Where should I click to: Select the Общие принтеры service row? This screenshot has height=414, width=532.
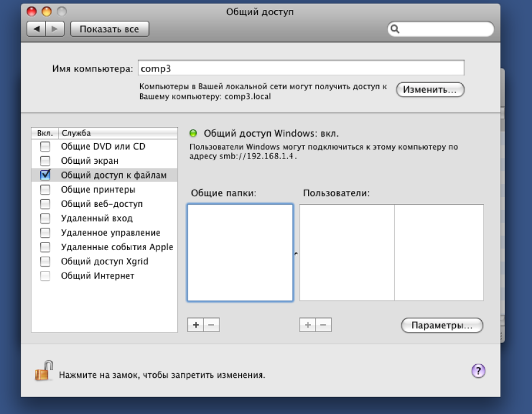click(105, 189)
